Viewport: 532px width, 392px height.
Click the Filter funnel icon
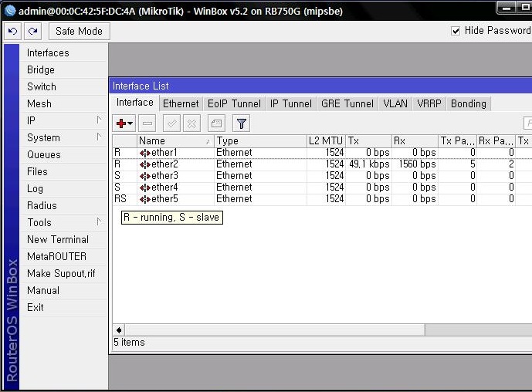point(241,123)
